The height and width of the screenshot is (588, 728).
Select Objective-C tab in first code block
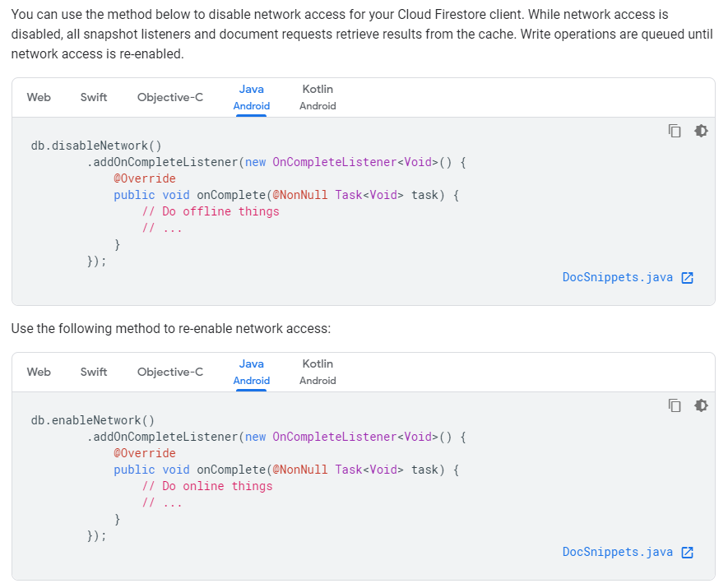(170, 98)
